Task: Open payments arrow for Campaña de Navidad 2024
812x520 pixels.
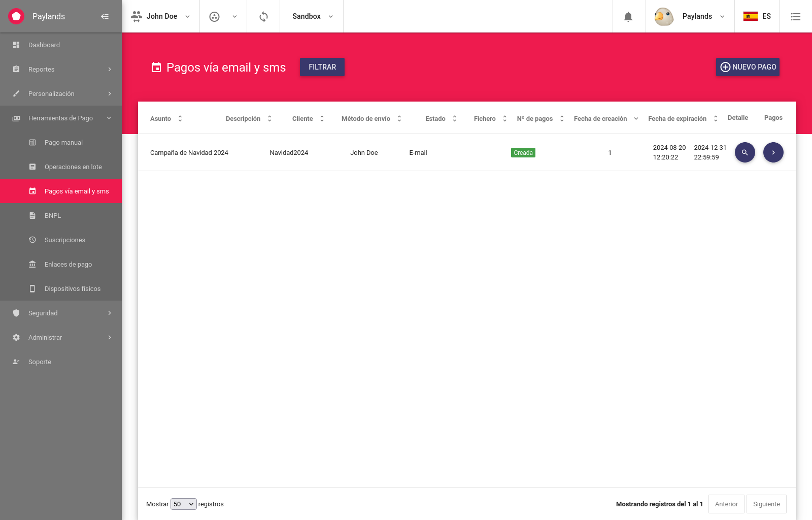Action: 773,152
